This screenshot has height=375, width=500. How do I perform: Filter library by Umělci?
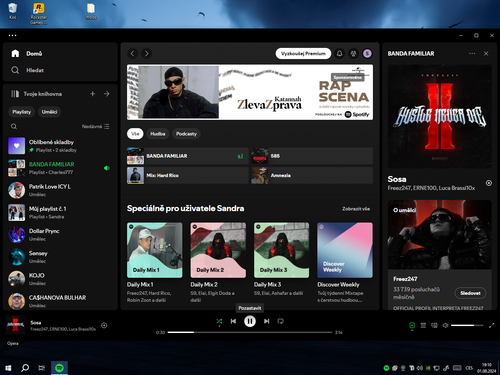click(x=49, y=112)
